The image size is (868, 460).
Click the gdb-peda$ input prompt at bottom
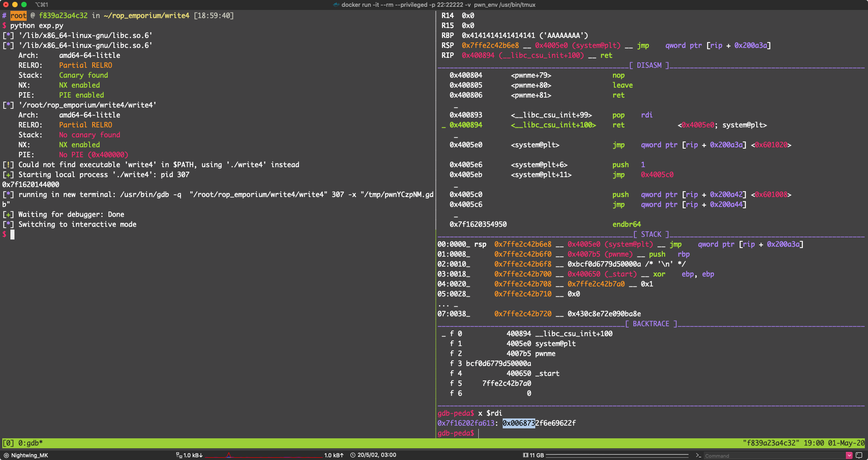[456, 433]
